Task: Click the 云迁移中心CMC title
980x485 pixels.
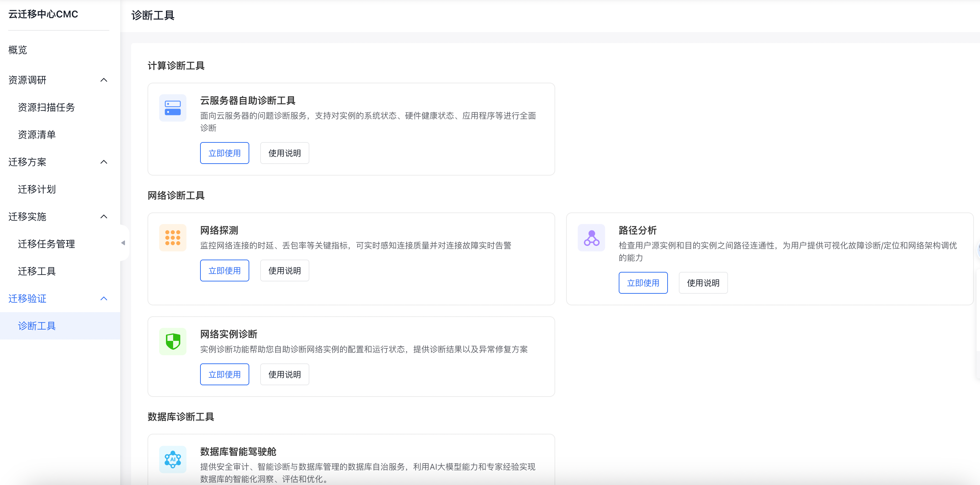Action: pyautogui.click(x=43, y=14)
